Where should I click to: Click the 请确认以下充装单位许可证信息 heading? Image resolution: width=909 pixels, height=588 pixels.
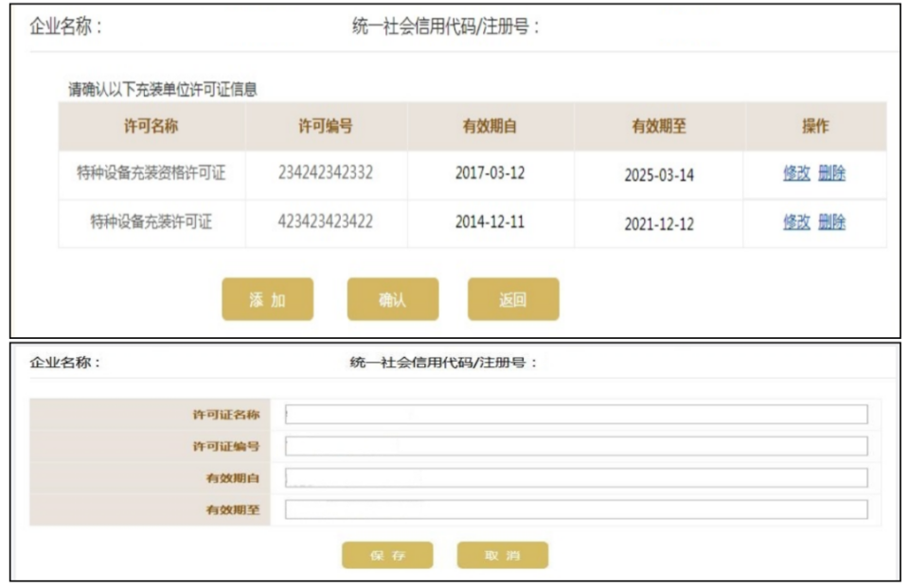(163, 89)
